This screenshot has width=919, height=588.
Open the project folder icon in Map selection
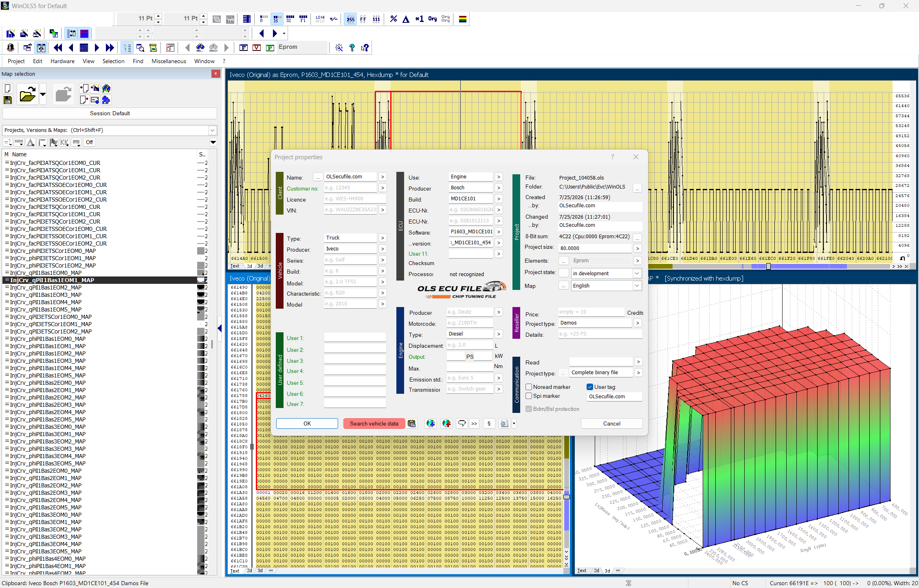[27, 95]
